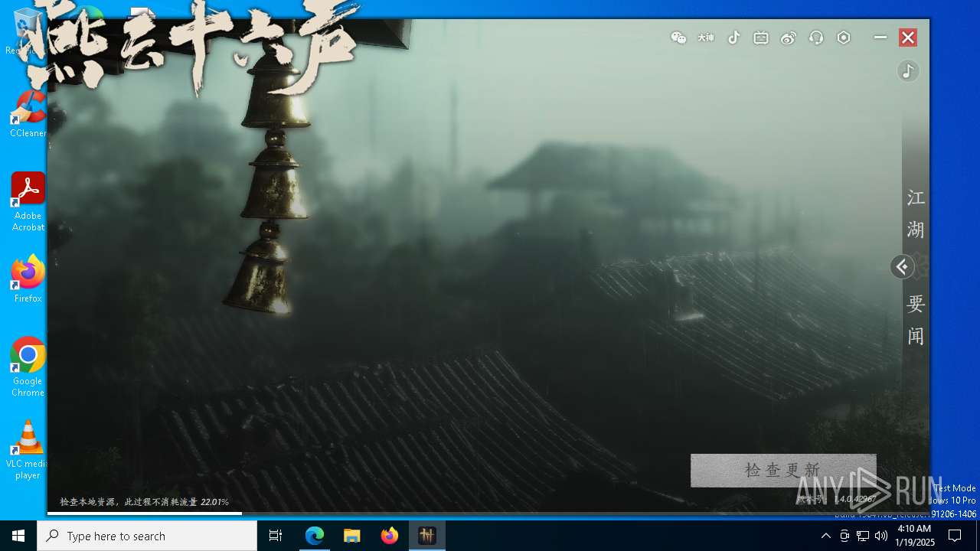Open Firefox from the taskbar
This screenshot has width=980, height=551.
pos(390,536)
